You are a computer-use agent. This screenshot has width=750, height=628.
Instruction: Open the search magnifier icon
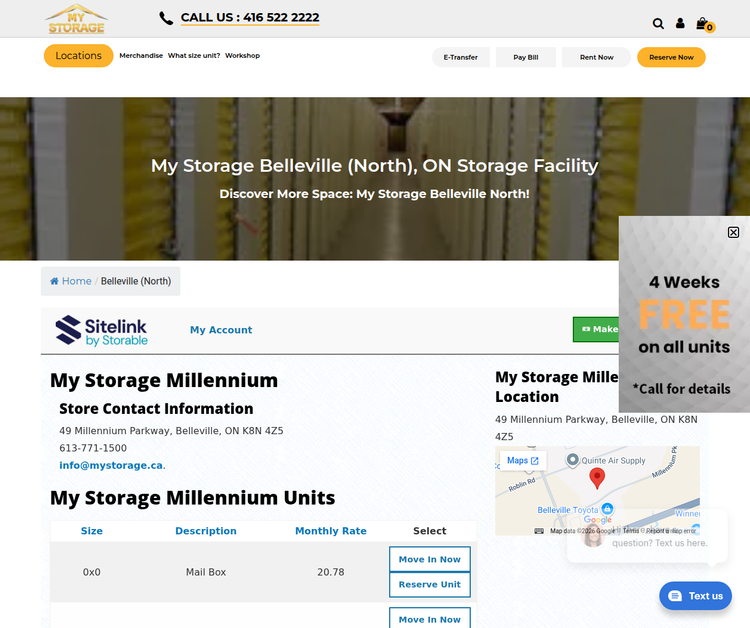658,23
